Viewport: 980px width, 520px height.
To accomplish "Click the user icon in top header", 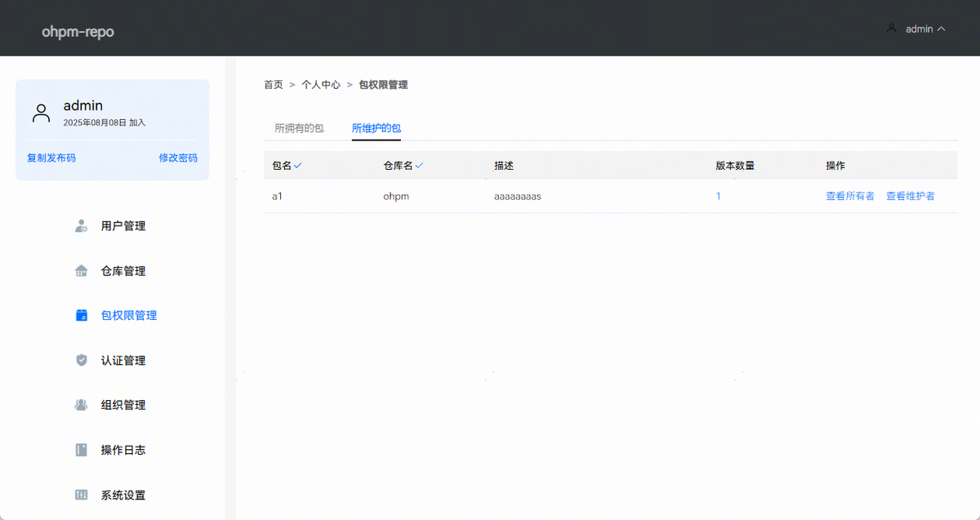I will pyautogui.click(x=891, y=29).
